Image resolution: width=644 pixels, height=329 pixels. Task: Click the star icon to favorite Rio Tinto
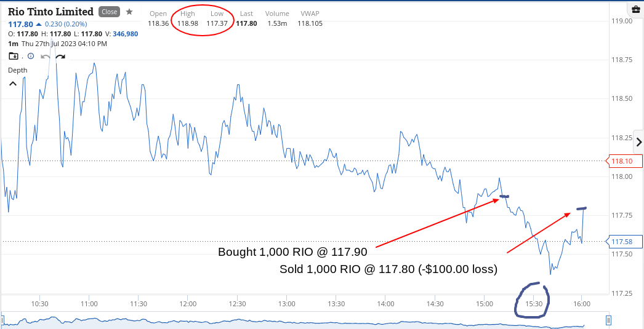tap(129, 12)
